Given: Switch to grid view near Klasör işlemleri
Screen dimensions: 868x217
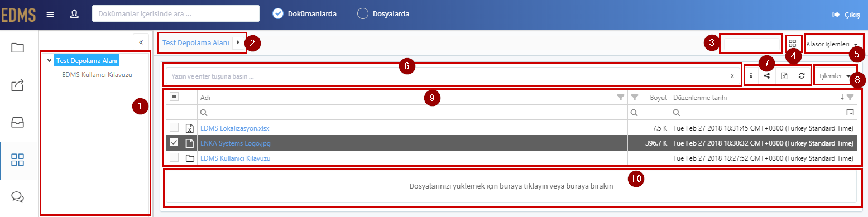Looking at the screenshot, I should [x=793, y=44].
